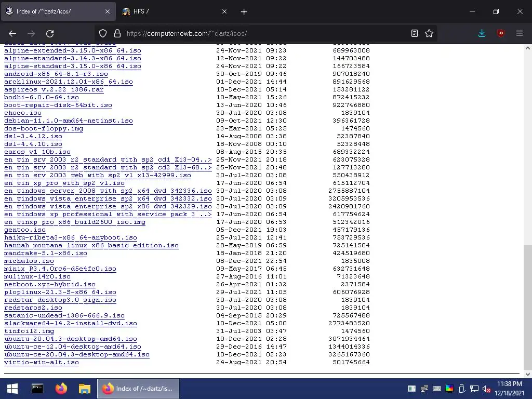Close the HFS / tab
This screenshot has height=399, width=532.
(224, 11)
